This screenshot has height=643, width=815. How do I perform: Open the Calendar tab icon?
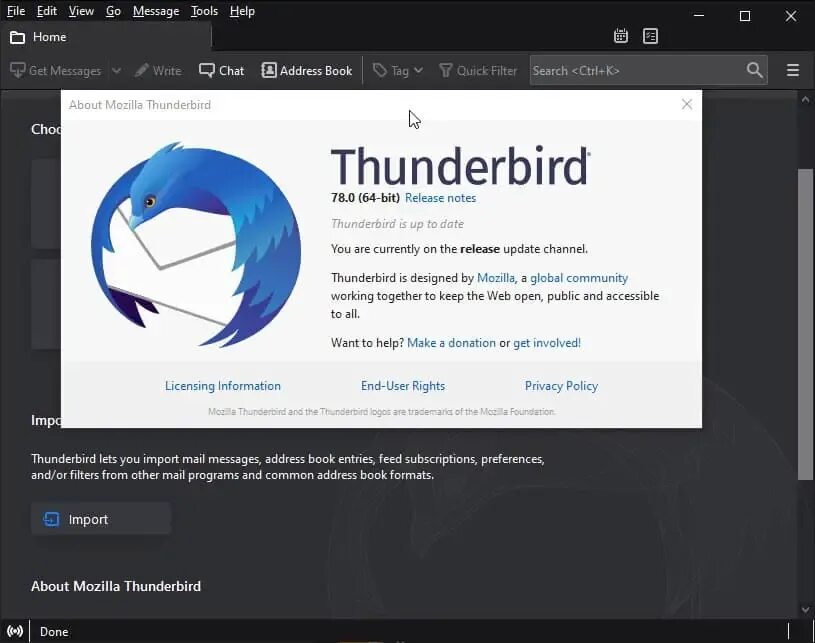pyautogui.click(x=620, y=35)
